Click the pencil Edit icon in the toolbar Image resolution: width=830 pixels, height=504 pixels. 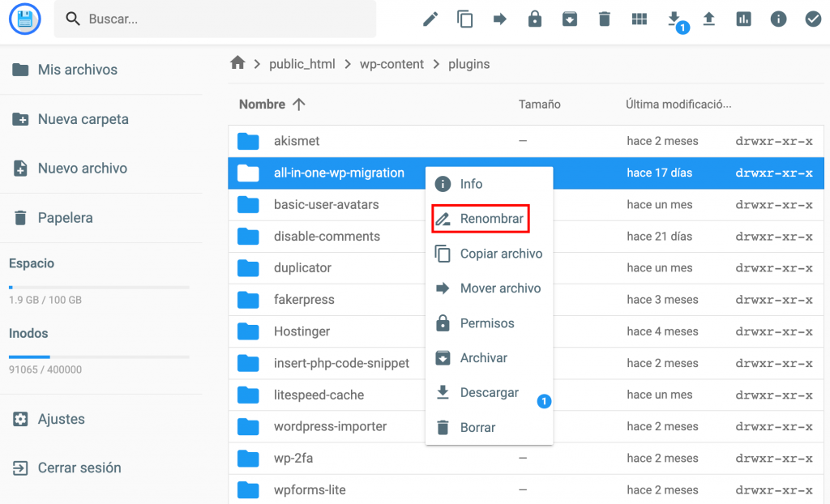[x=430, y=18]
